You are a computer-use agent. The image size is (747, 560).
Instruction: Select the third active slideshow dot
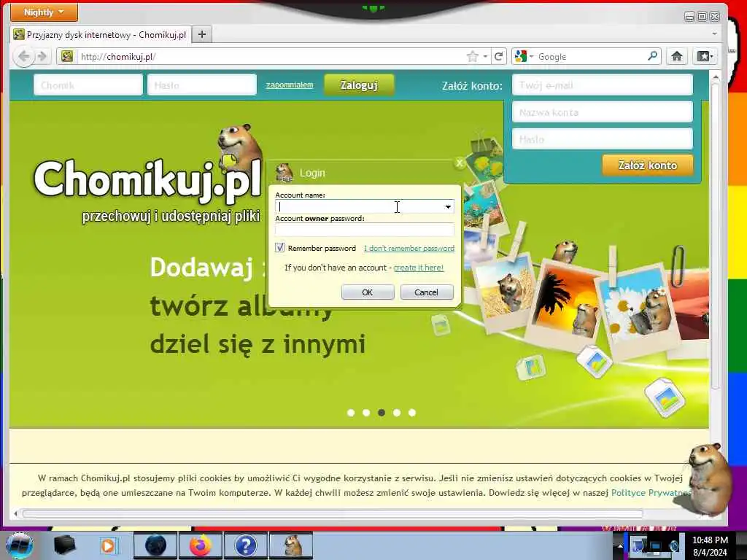pos(382,413)
